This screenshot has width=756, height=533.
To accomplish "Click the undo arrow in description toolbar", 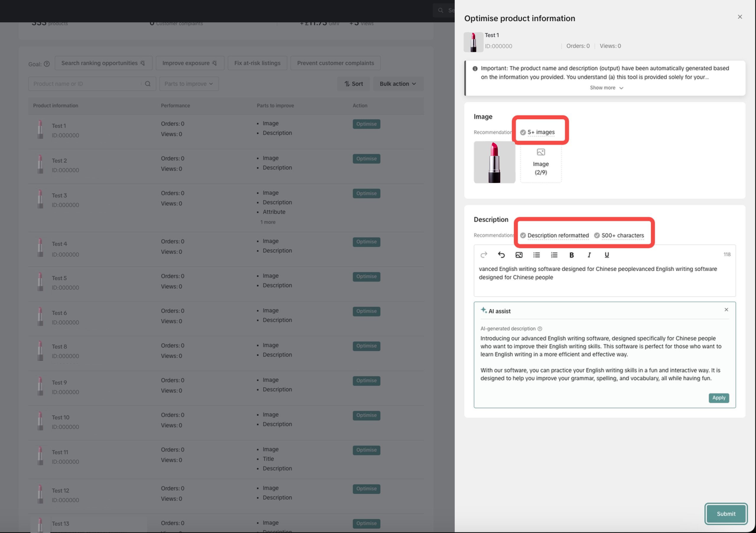I will pos(501,255).
